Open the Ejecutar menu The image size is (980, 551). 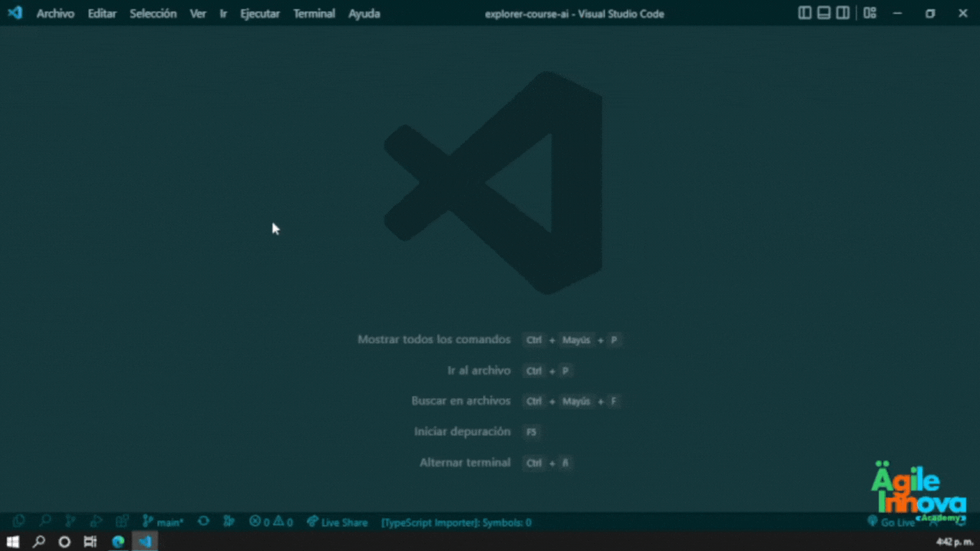(x=260, y=14)
